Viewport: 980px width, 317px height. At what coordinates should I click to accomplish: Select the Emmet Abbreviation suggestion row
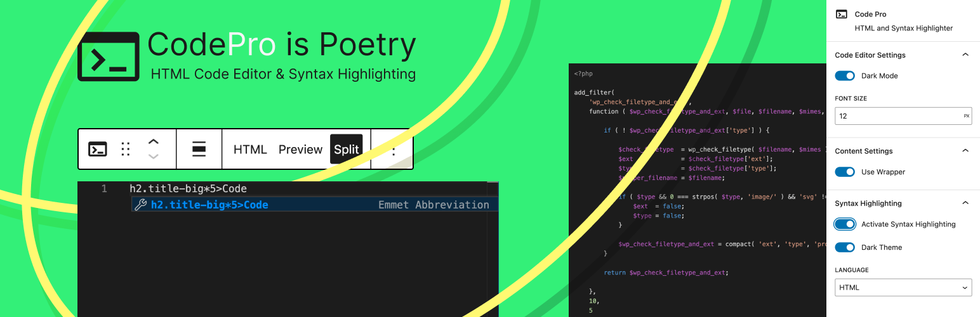tap(315, 205)
